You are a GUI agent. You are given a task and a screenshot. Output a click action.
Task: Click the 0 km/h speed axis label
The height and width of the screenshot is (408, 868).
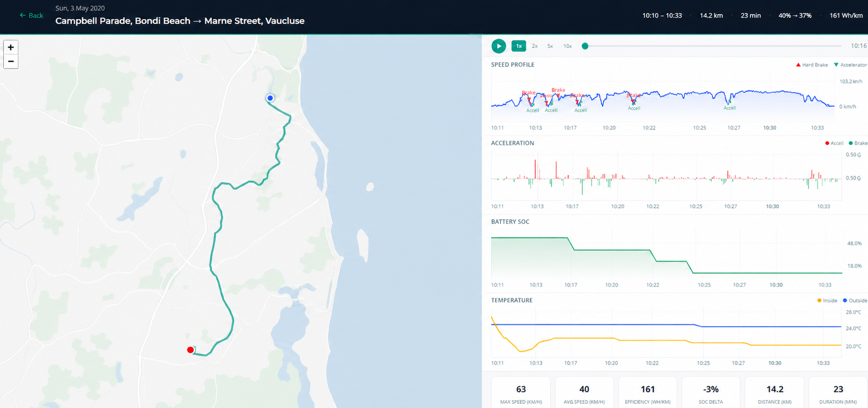(x=848, y=107)
